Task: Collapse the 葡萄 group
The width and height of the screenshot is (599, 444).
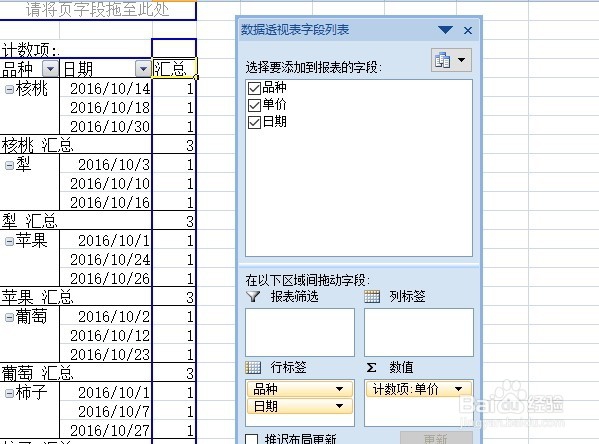Action: [10, 317]
